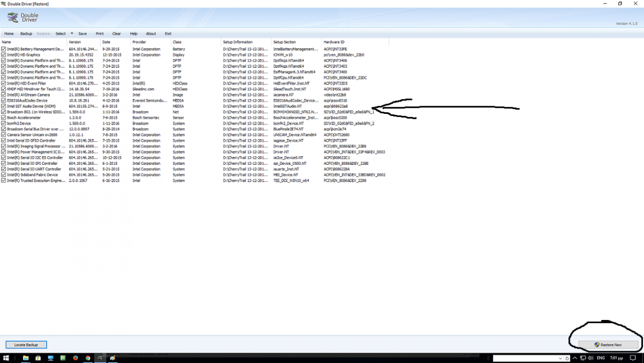Screen dimensions: 644x363
Task: Select Intel(R) Serial IO SPI Controller row
Action: point(193,163)
